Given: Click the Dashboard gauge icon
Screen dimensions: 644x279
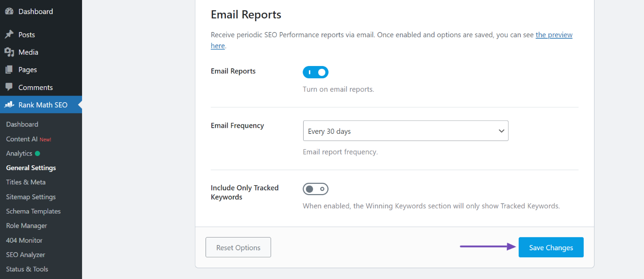Looking at the screenshot, I should click(x=9, y=11).
